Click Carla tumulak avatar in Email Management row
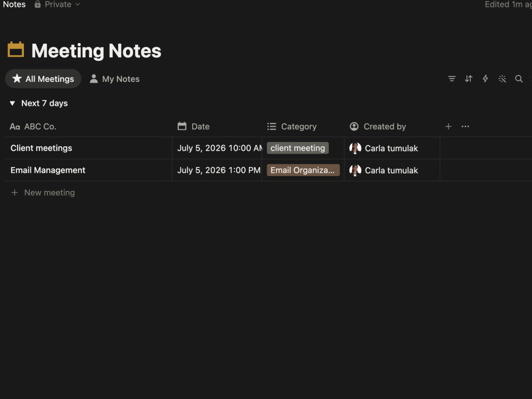 pyautogui.click(x=355, y=170)
